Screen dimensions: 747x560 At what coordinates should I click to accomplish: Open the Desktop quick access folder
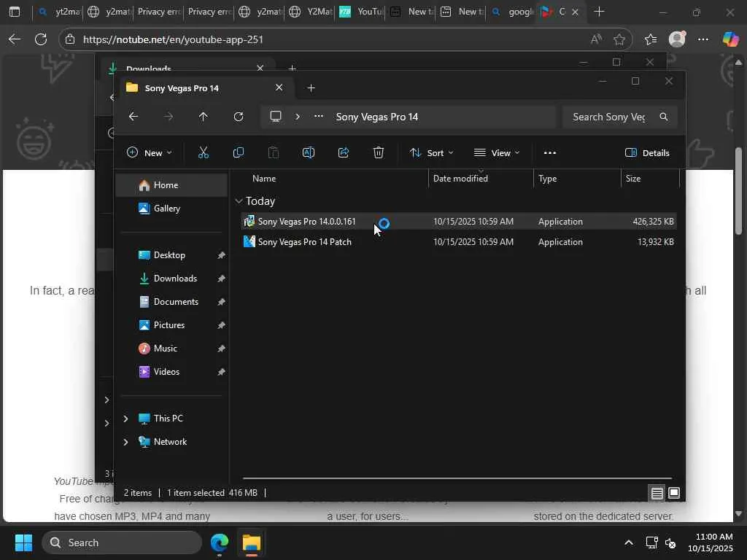(171, 255)
